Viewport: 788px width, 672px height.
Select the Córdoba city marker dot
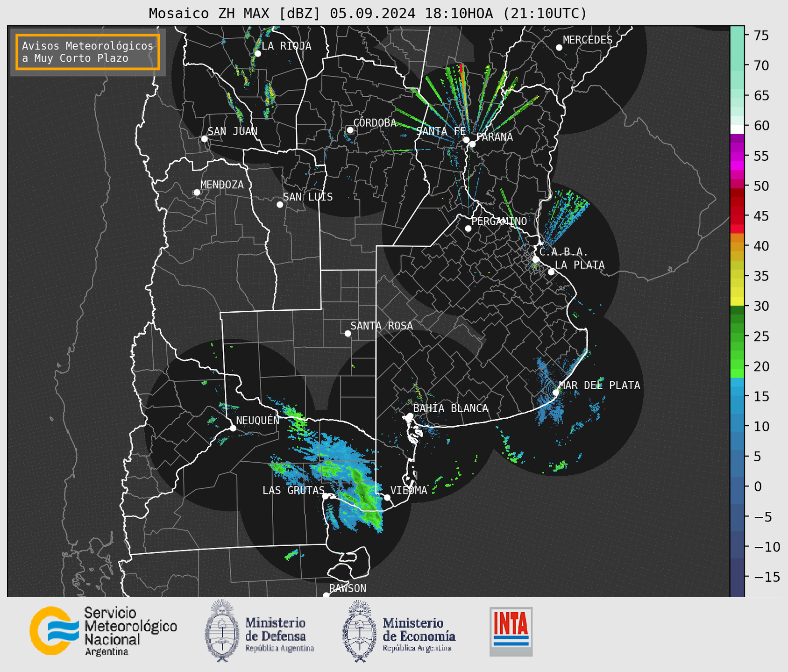pyautogui.click(x=350, y=130)
